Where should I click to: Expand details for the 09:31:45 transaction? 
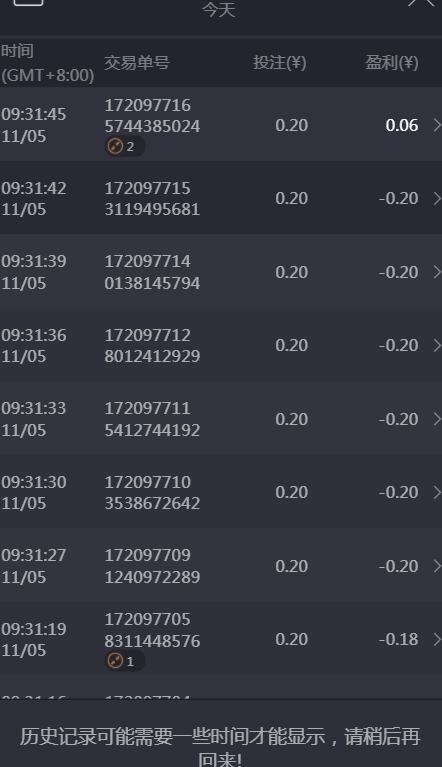pos(437,125)
